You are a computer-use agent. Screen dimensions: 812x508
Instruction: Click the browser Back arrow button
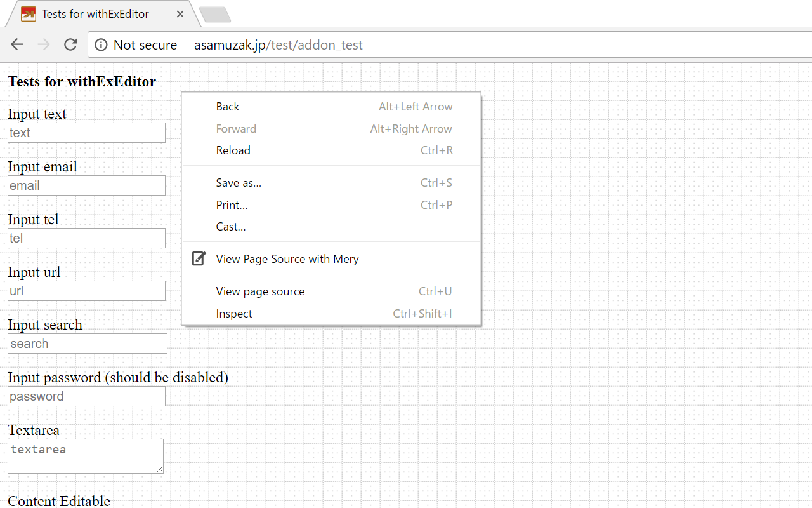click(17, 44)
